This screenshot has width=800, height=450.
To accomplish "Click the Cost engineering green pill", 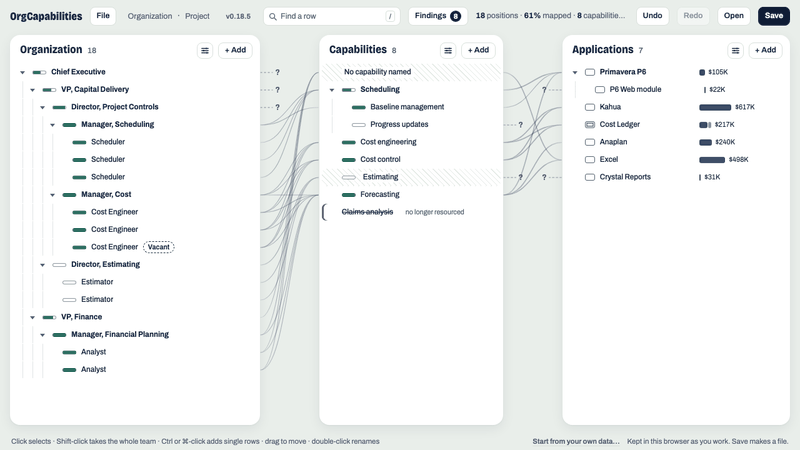I will [348, 142].
